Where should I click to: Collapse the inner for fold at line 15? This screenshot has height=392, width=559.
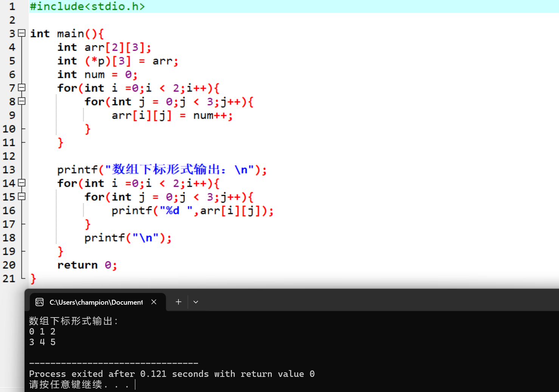pyautogui.click(x=22, y=197)
